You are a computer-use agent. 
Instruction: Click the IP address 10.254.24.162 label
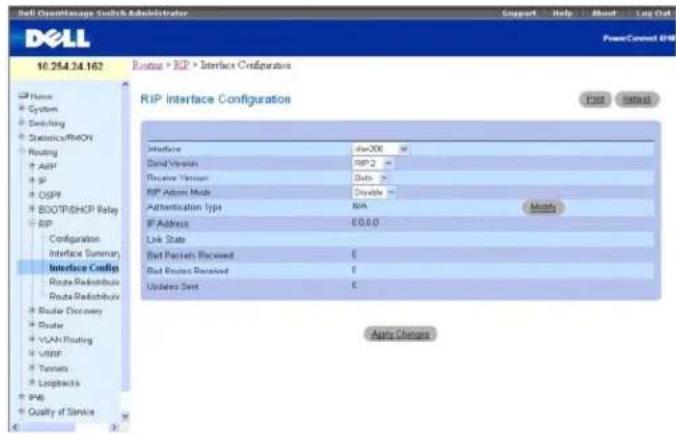click(70, 66)
